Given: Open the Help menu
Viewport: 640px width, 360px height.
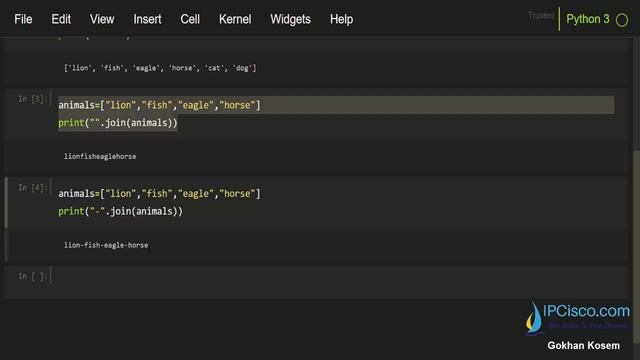Looking at the screenshot, I should click(x=342, y=19).
